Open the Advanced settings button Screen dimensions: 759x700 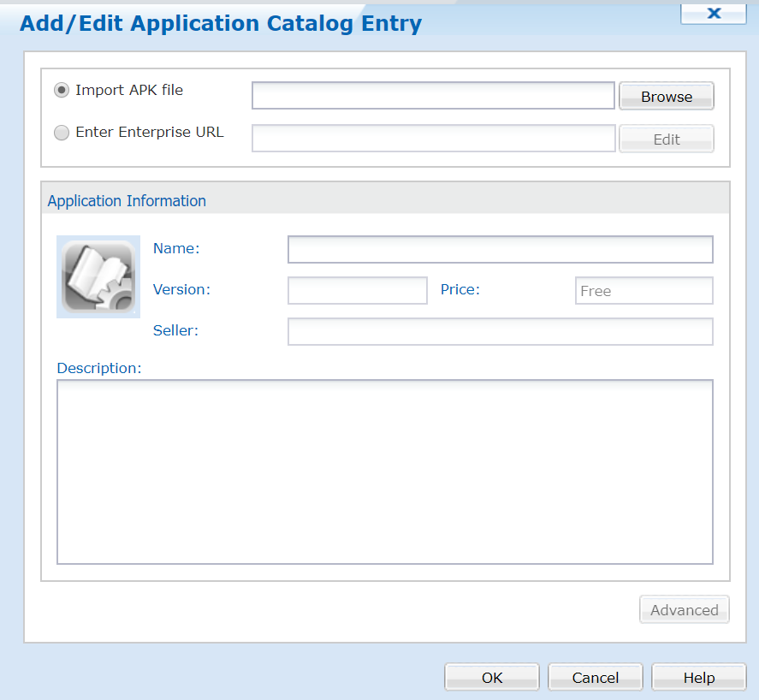pyautogui.click(x=684, y=610)
